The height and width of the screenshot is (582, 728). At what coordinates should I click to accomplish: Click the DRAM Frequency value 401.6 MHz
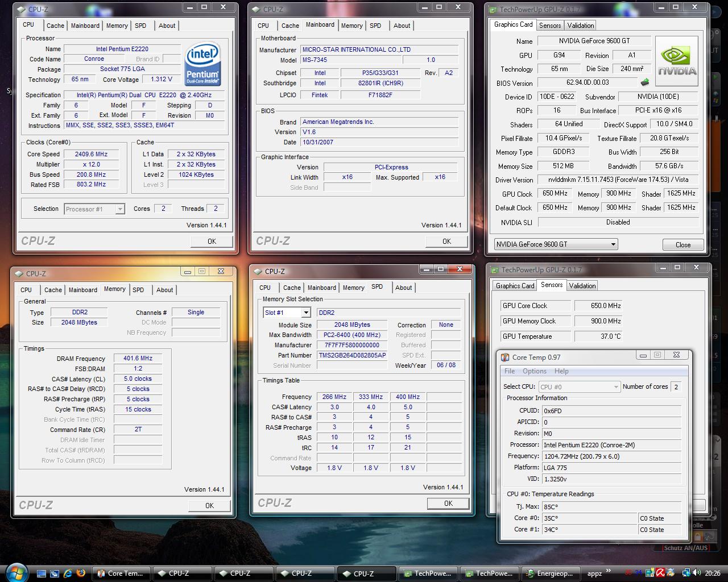[138, 359]
